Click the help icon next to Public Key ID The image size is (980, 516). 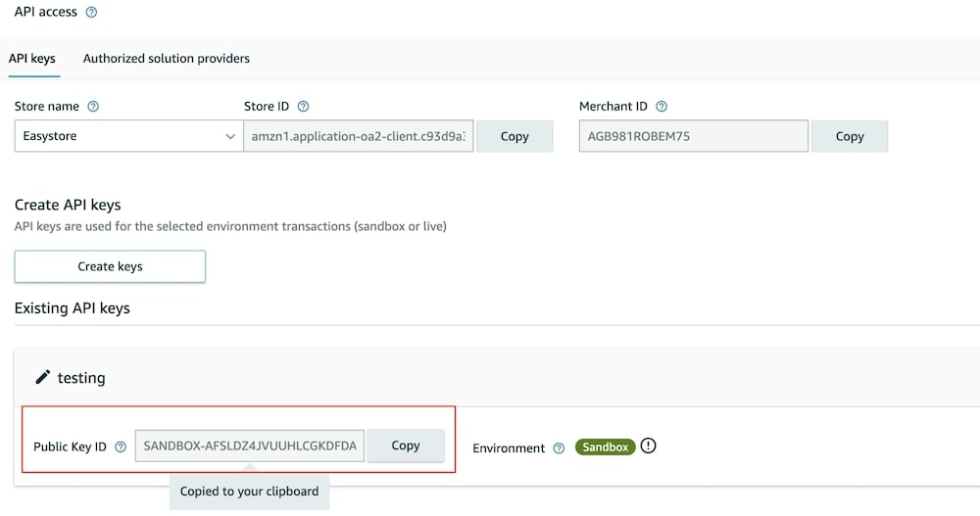pos(121,446)
